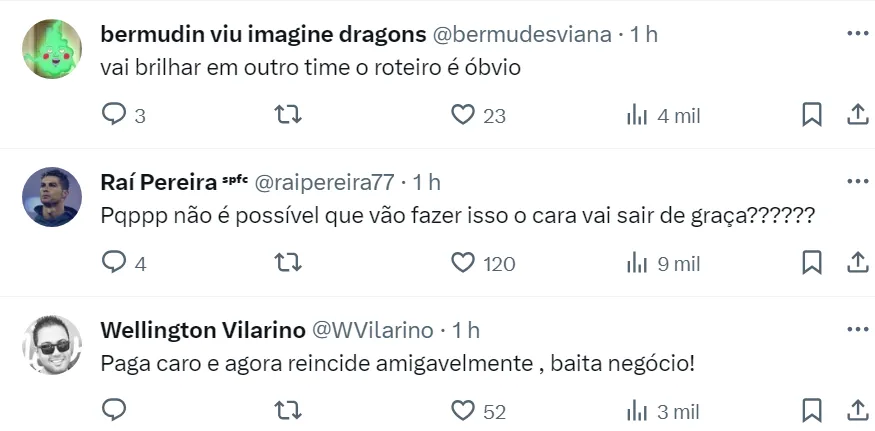This screenshot has height=431, width=875.
Task: Share bermudin's tweet
Action: tap(857, 115)
